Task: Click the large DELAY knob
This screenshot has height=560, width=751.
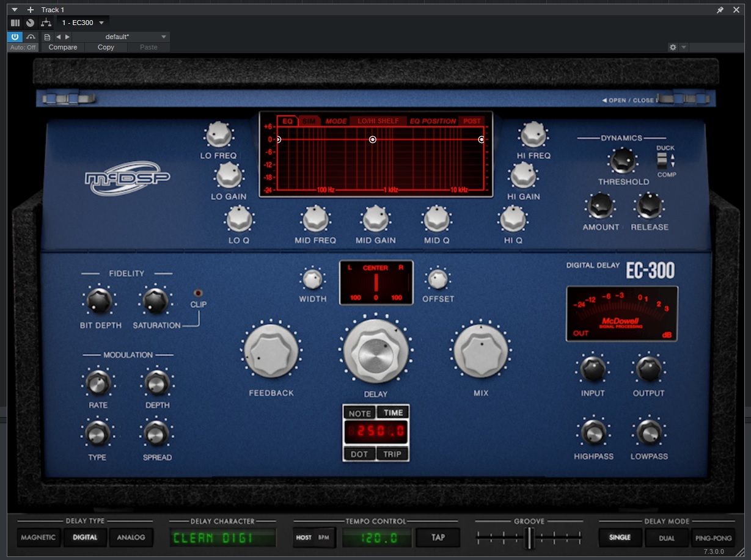Action: point(375,351)
